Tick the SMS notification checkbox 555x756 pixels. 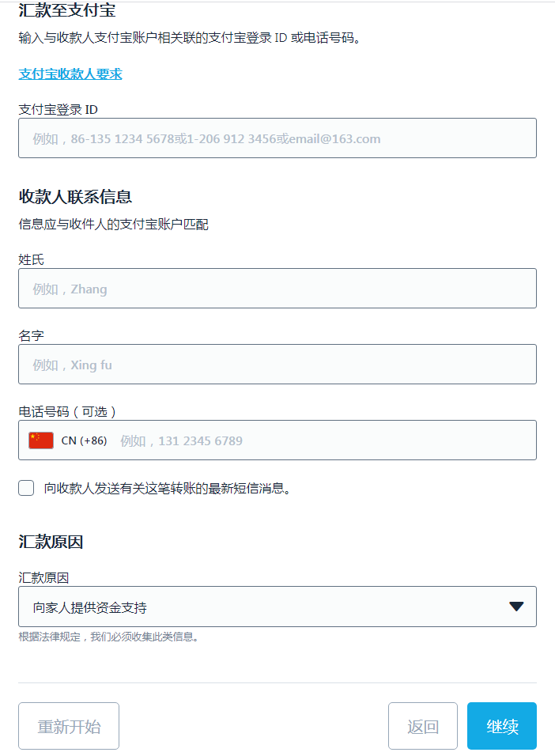tap(26, 488)
